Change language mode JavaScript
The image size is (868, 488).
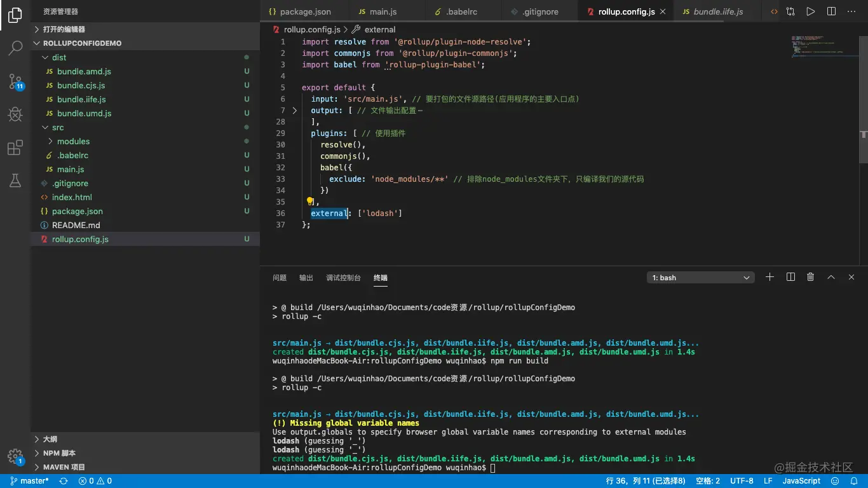(x=801, y=481)
